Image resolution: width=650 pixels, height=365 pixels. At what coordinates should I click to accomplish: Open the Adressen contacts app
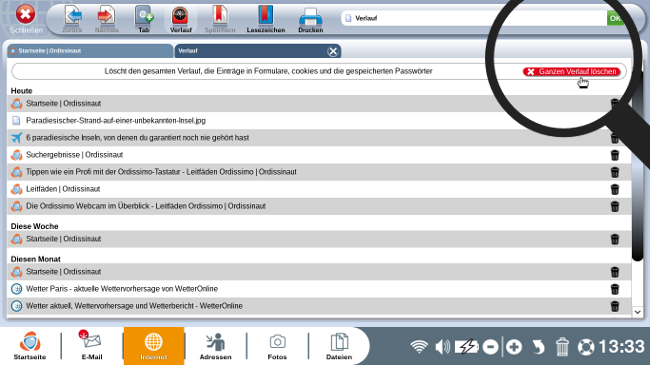point(216,346)
